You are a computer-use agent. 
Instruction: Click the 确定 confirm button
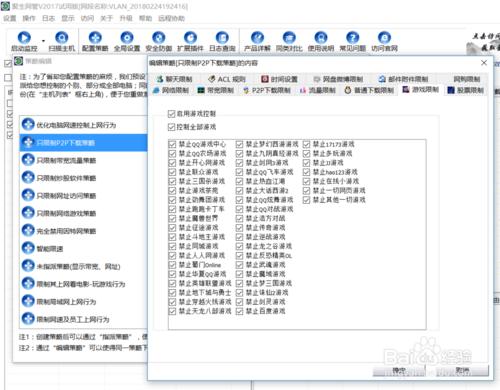pos(399,370)
